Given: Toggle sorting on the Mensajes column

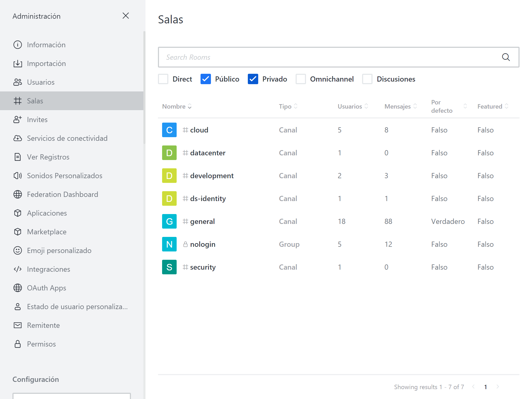Looking at the screenshot, I should pyautogui.click(x=415, y=106).
